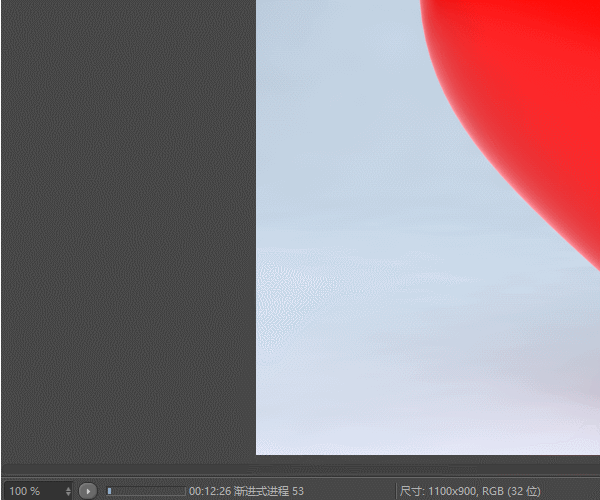Click the red heart in the render
The image size is (600, 500).
532,115
